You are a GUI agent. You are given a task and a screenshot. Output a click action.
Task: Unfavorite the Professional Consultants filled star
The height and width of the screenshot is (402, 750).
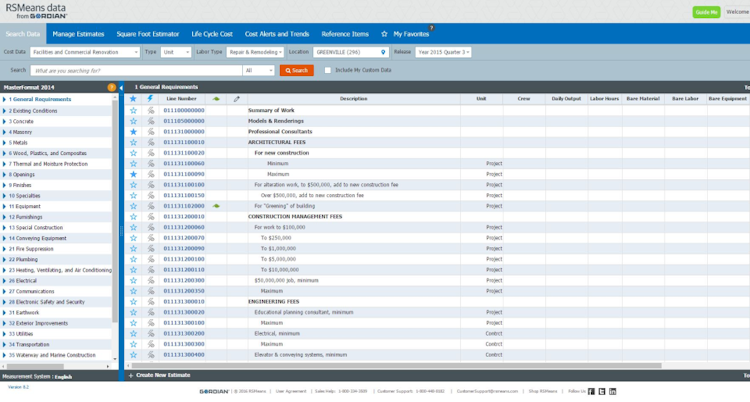pyautogui.click(x=133, y=132)
